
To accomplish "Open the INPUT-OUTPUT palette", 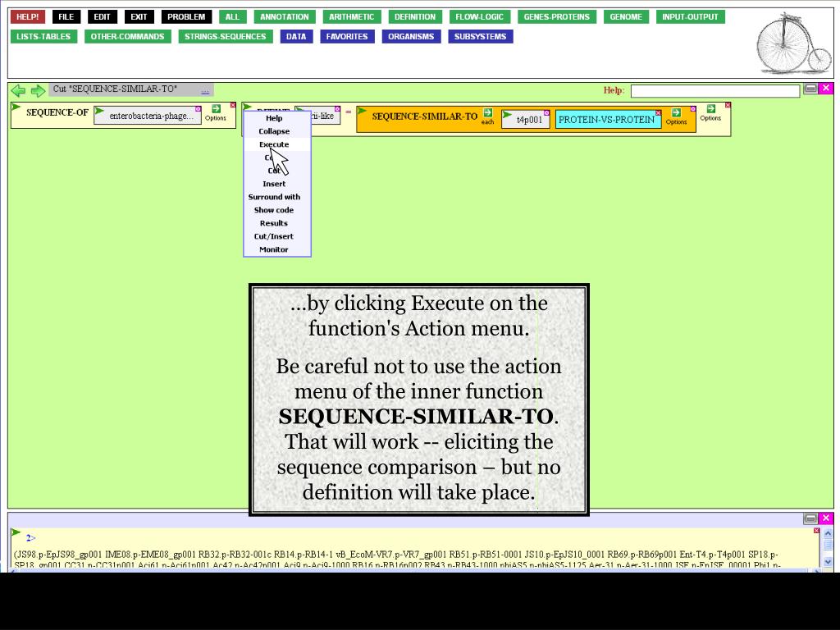I will (x=690, y=16).
